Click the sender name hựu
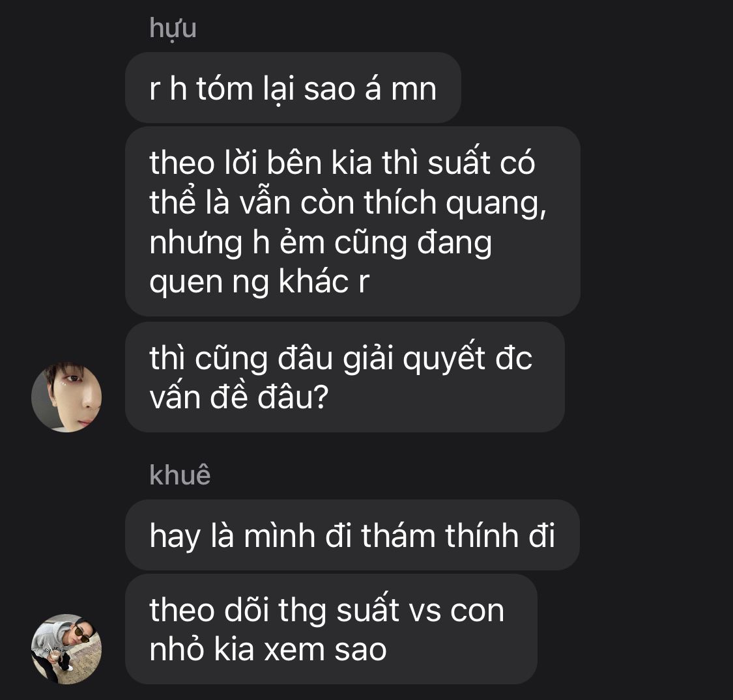This screenshot has width=733, height=700. coord(173,29)
